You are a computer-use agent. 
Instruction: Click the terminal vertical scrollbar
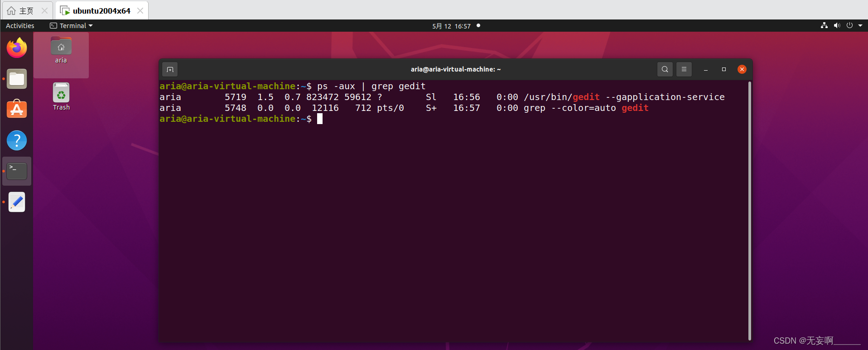pyautogui.click(x=750, y=211)
